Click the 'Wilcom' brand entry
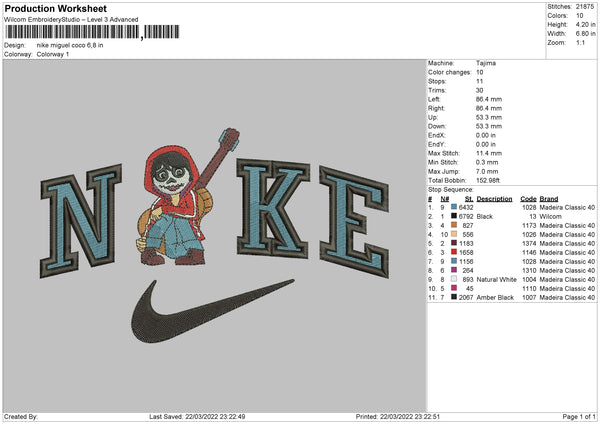 pos(550,217)
